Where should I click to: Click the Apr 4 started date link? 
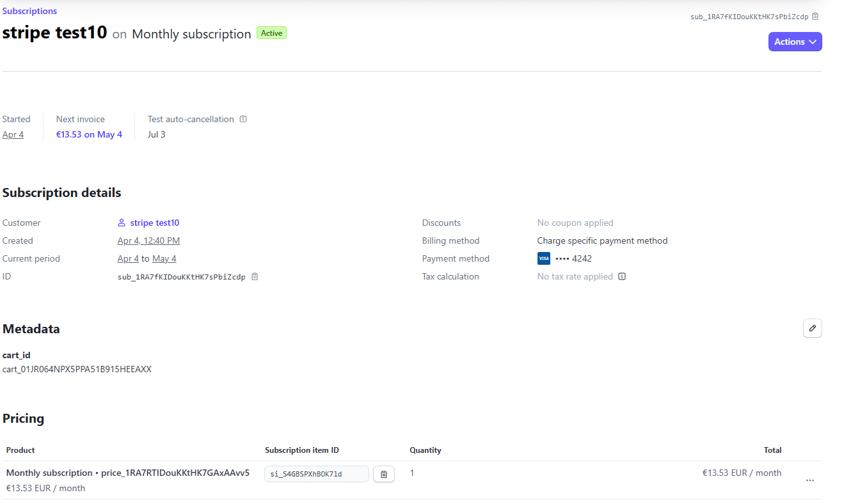[x=12, y=134]
